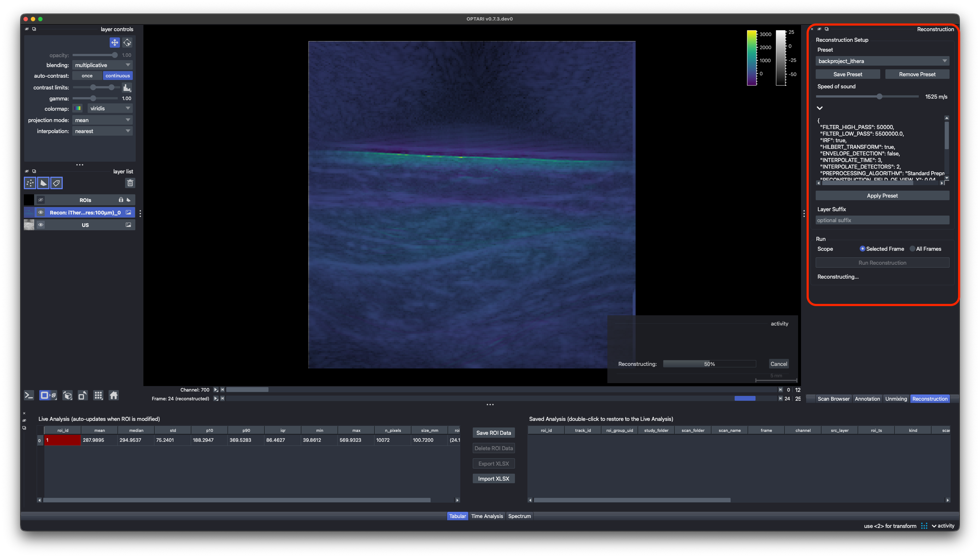Open the viridis colormap dropdown
Screen dimensions: 980x558
click(x=110, y=109)
